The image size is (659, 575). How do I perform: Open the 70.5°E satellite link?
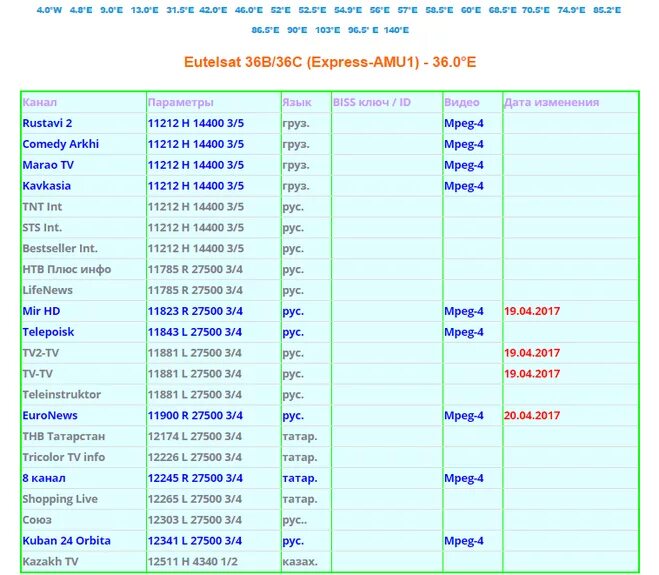pyautogui.click(x=535, y=10)
